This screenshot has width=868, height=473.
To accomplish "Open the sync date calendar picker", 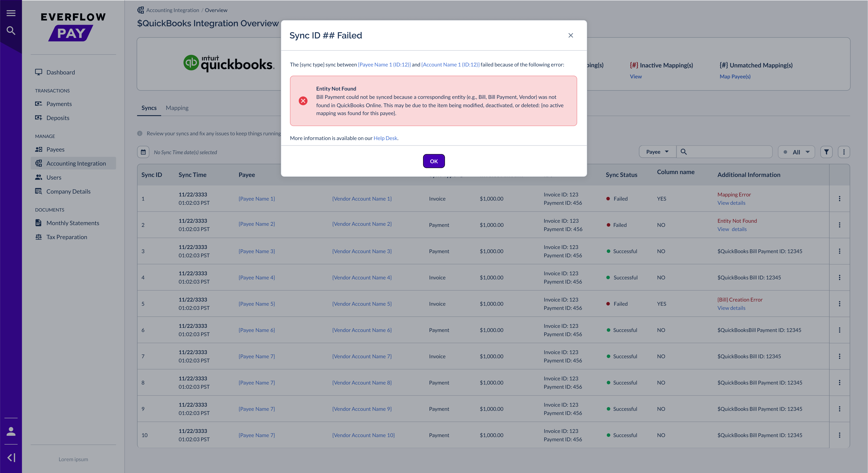I will (143, 152).
